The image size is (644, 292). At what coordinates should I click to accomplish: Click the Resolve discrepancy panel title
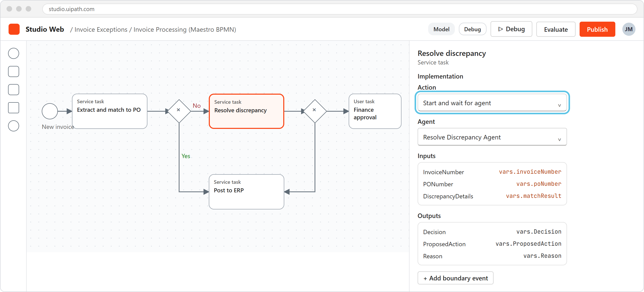452,53
